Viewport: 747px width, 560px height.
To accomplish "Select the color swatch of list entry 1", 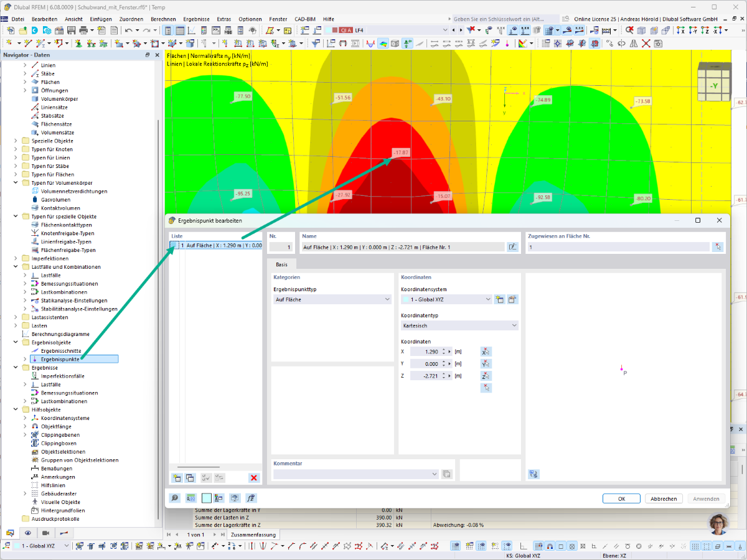I will point(174,246).
